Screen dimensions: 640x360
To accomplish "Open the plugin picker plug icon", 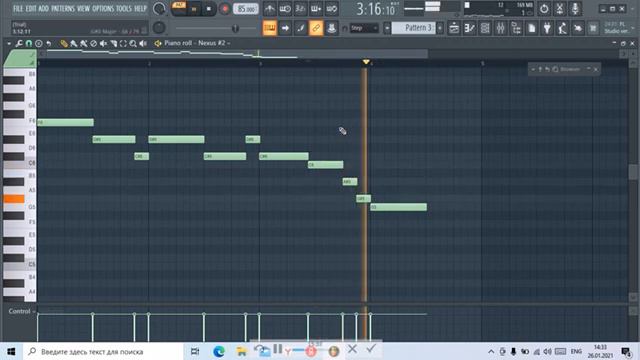I will 547,28.
